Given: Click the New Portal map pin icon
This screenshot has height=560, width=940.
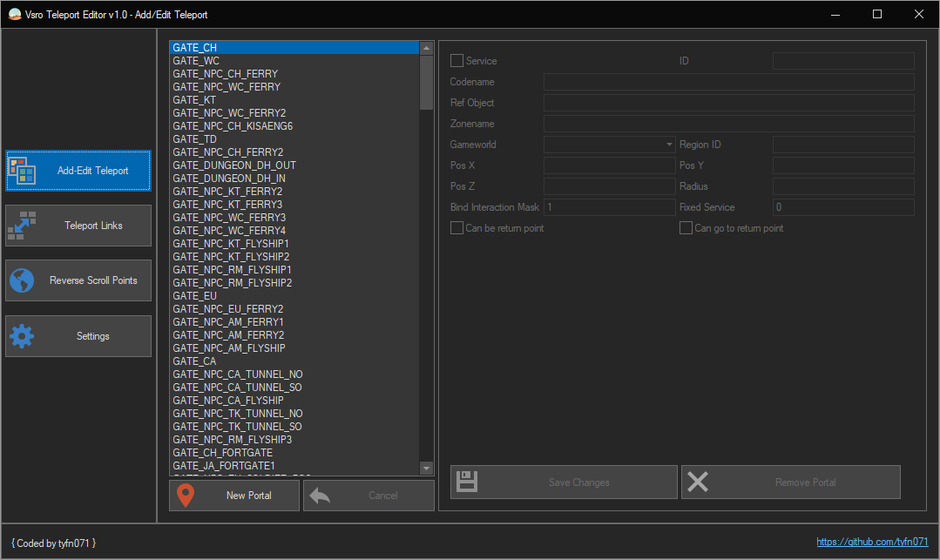Looking at the screenshot, I should (186, 496).
